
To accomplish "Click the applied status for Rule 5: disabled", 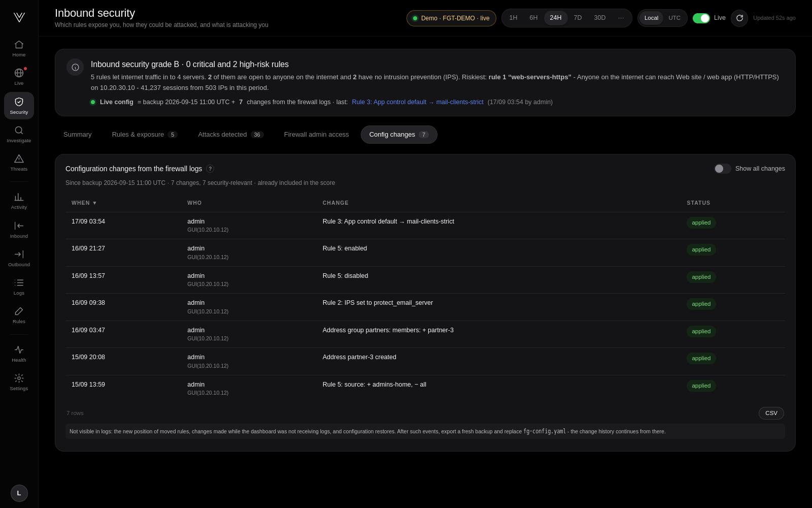I will (701, 277).
